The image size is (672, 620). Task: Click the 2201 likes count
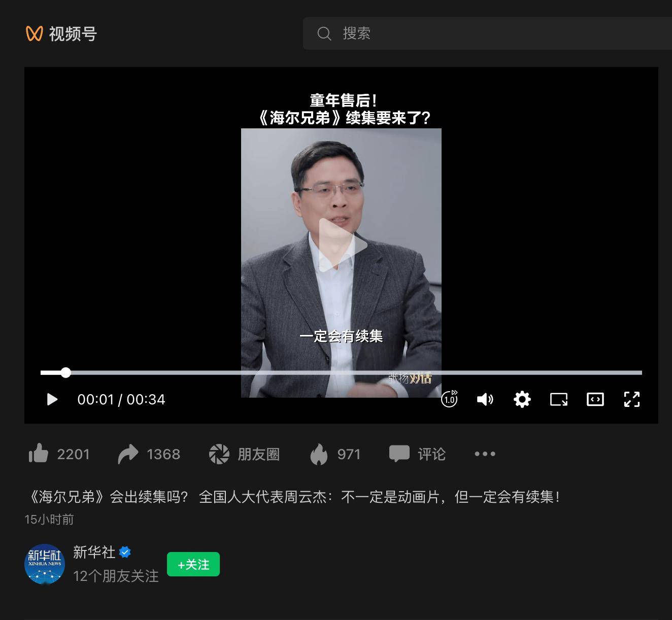point(73,454)
